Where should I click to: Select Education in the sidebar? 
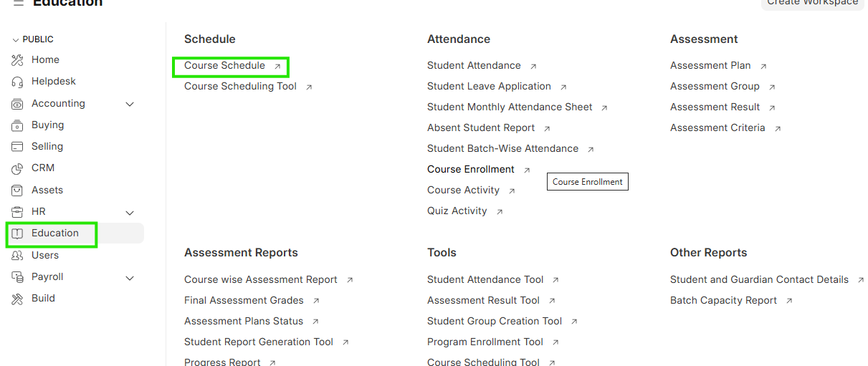[54, 233]
